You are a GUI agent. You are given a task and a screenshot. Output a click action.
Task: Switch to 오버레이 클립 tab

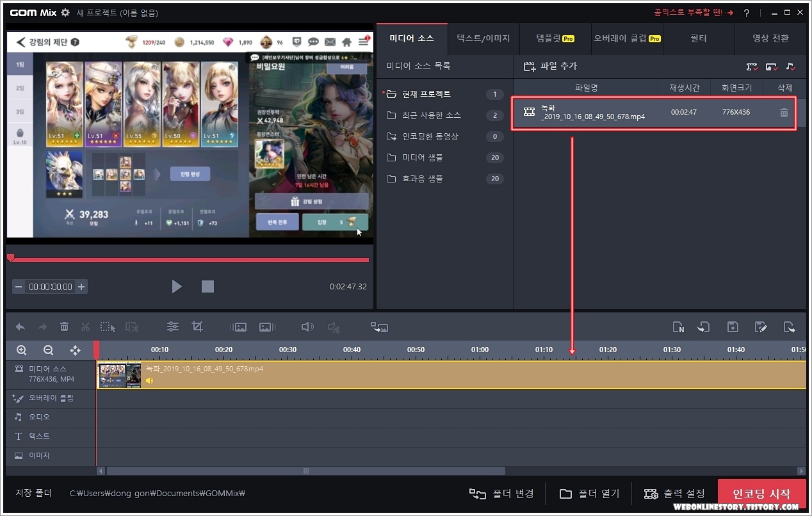click(627, 38)
